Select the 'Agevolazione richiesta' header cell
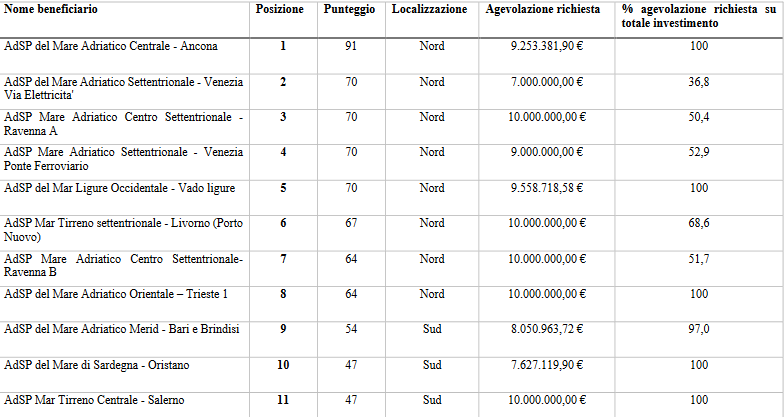This screenshot has height=417, width=784. point(543,9)
